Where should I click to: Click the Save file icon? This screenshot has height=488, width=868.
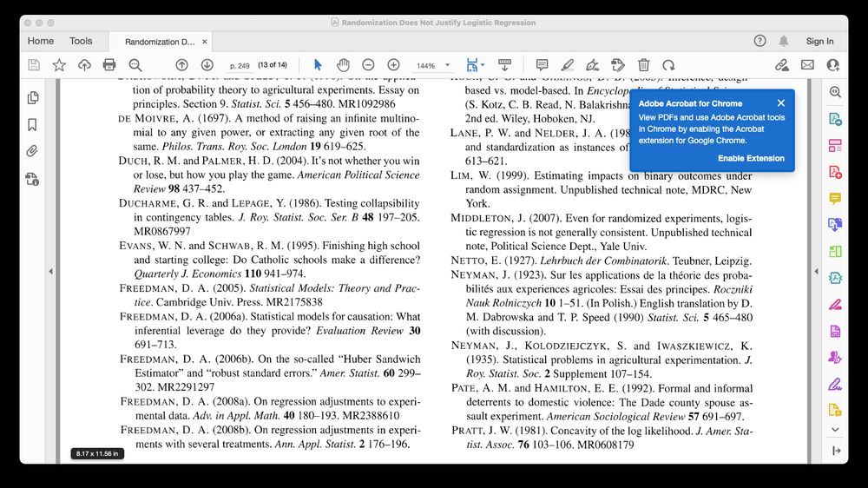(x=34, y=65)
